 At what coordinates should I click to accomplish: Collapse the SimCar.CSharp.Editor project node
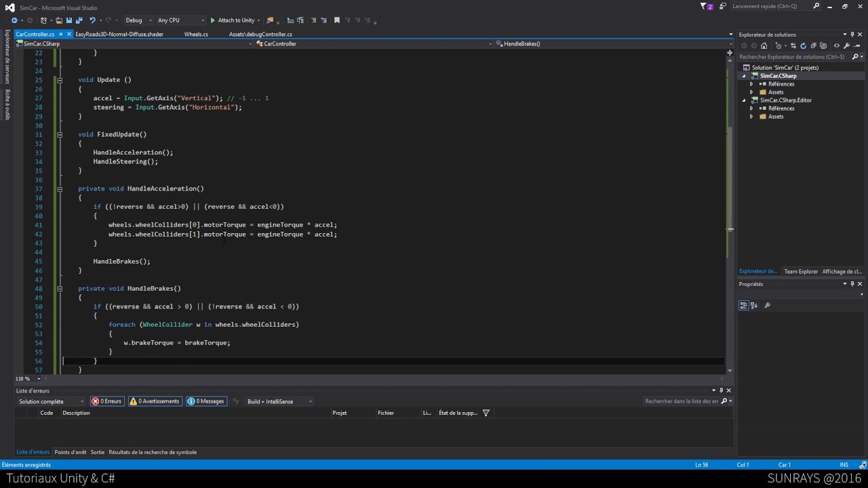(x=744, y=100)
